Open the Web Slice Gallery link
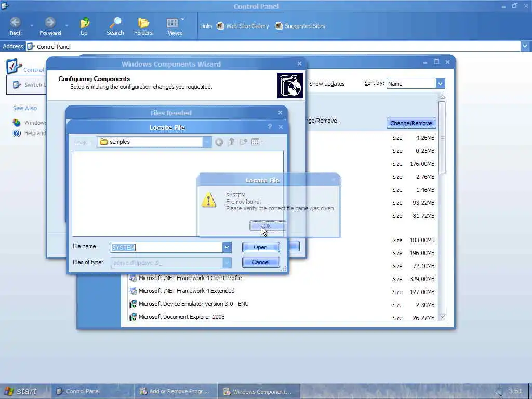532x399 pixels. [x=243, y=26]
